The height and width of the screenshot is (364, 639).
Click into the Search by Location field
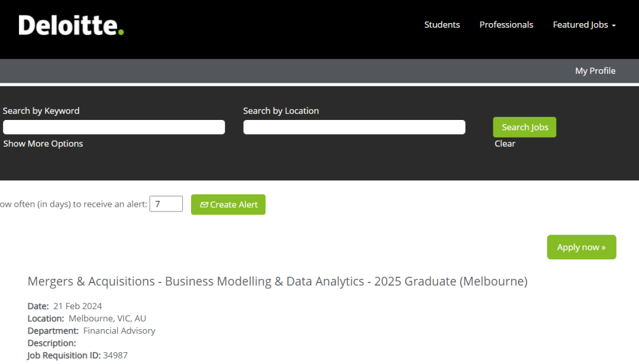(354, 127)
